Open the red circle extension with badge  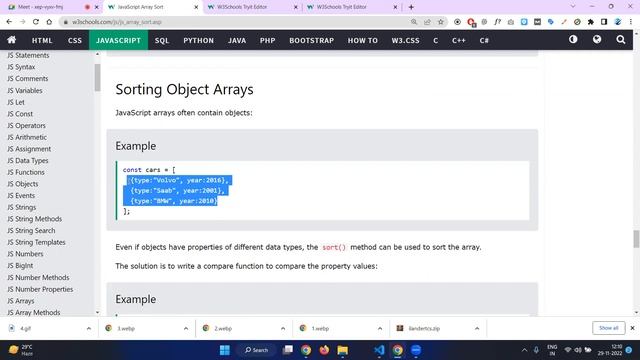tap(471, 22)
